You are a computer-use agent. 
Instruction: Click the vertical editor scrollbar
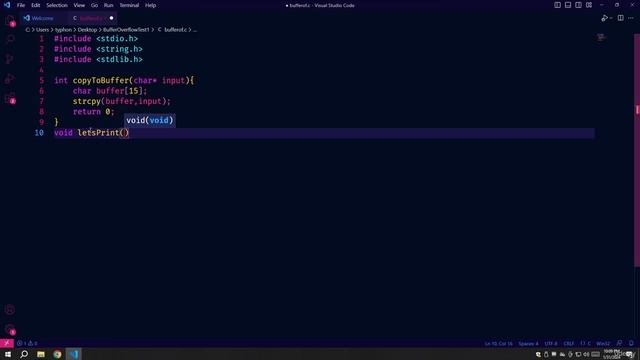click(637, 151)
